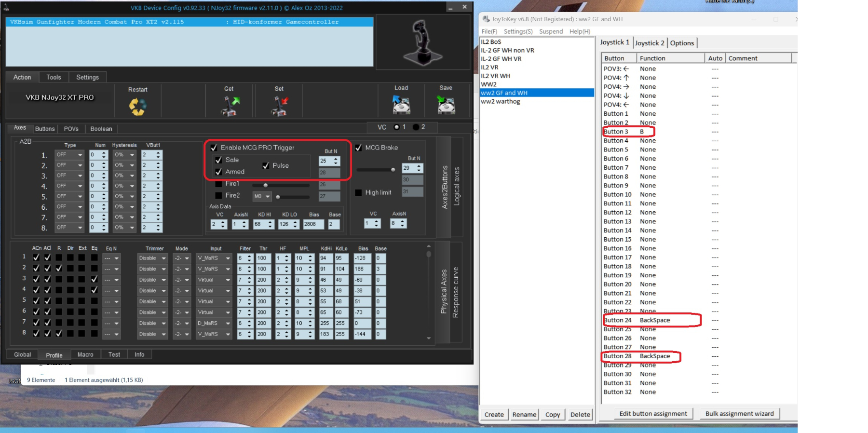Switch to the Global tab
This screenshot has height=433, width=868.
(23, 354)
